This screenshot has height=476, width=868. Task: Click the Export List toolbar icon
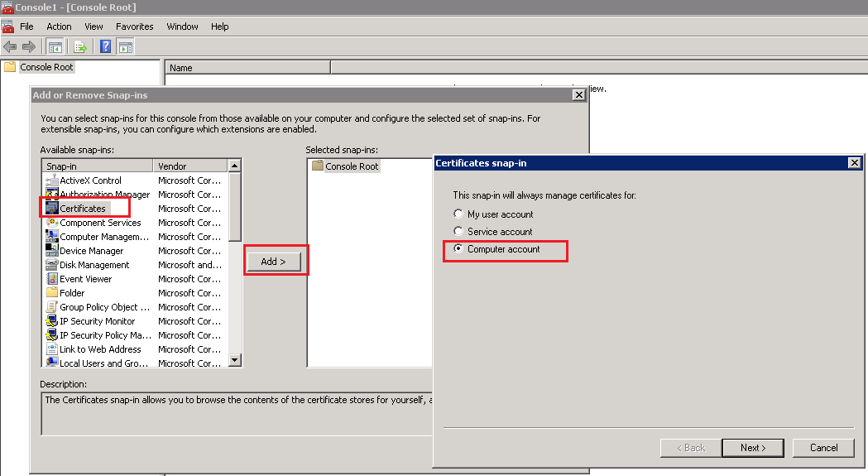[80, 46]
